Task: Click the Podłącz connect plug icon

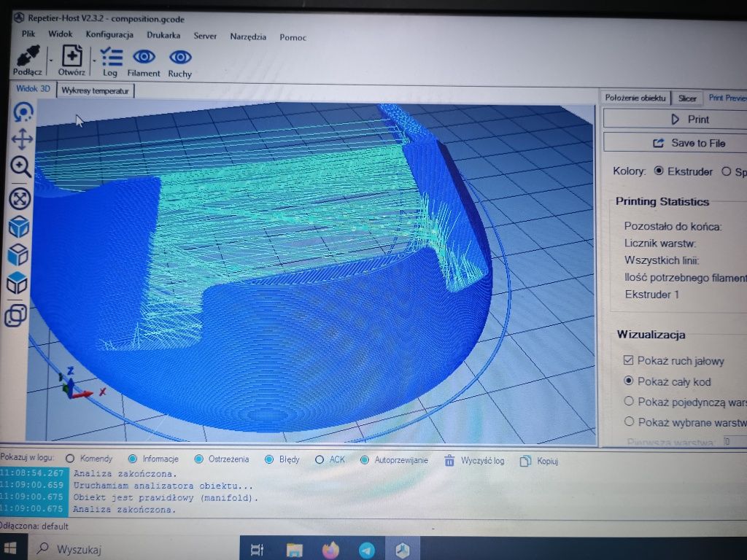Action: pyautogui.click(x=28, y=57)
